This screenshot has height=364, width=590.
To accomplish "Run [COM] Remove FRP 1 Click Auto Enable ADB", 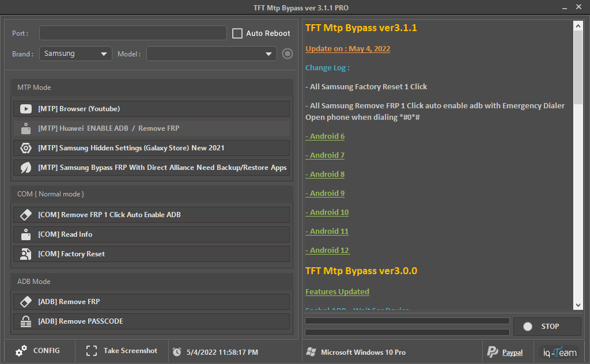I will click(152, 215).
